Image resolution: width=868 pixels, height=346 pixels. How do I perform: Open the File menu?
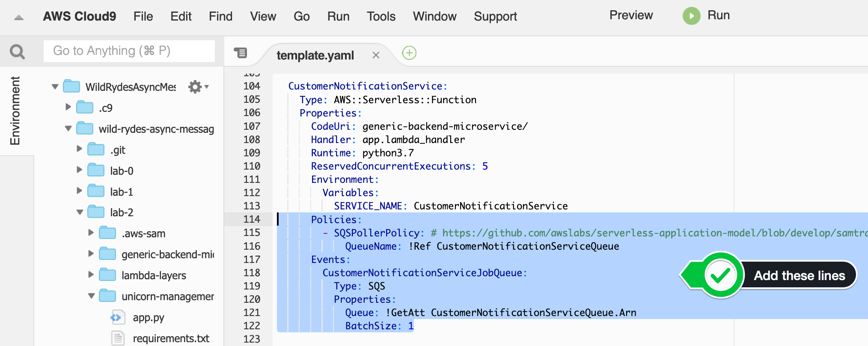[x=143, y=16]
